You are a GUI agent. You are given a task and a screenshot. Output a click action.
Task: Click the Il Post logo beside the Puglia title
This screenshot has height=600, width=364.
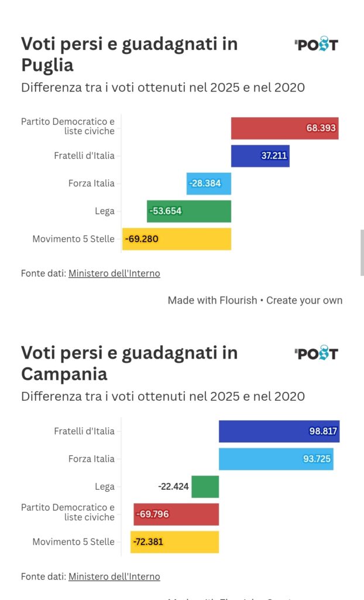[317, 45]
